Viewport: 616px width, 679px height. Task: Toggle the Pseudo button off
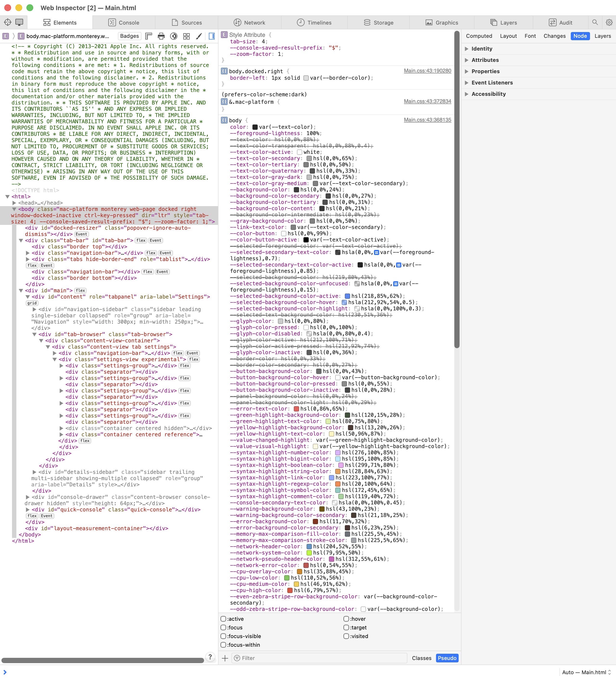click(x=447, y=658)
